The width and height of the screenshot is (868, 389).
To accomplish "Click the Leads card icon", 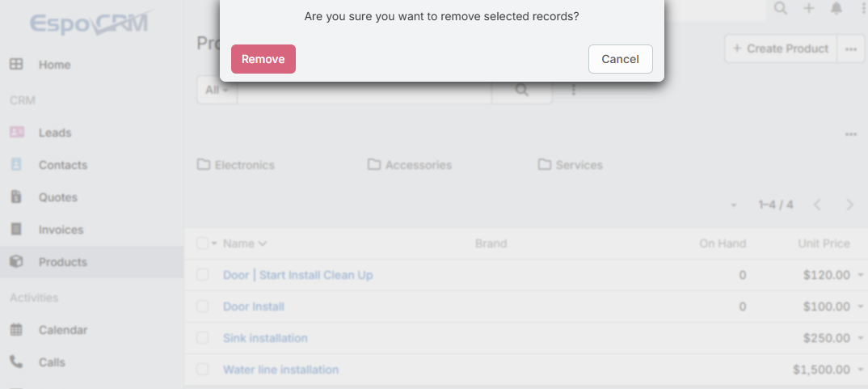I will tap(16, 133).
